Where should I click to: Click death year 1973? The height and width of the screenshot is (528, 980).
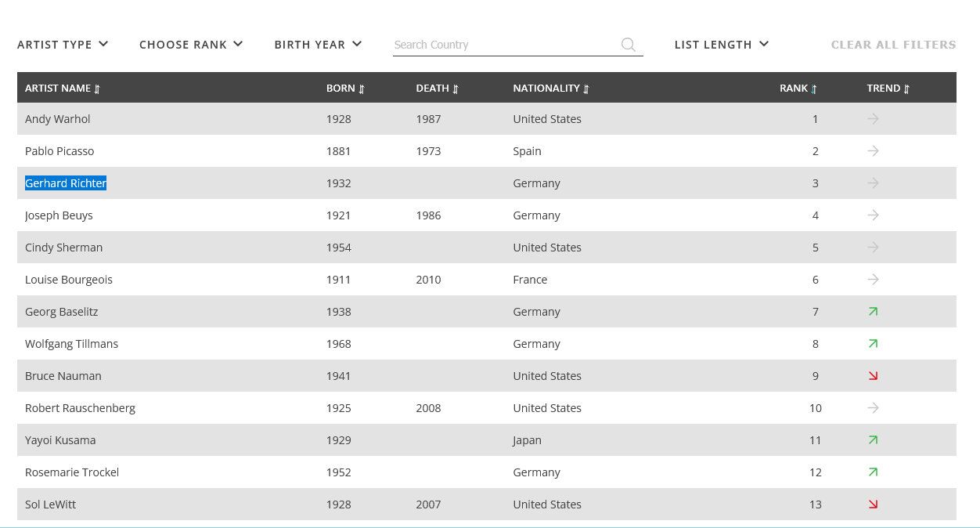click(x=429, y=151)
